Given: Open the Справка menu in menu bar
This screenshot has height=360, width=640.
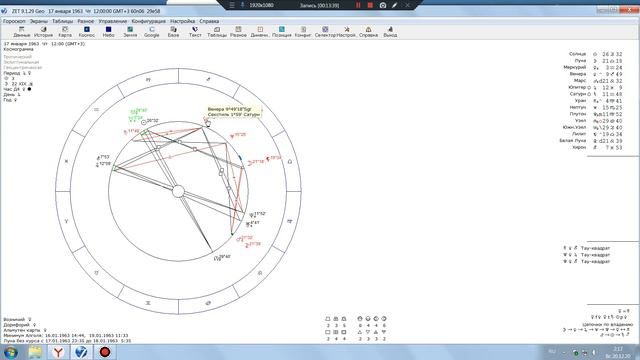Looking at the screenshot, I should [x=209, y=21].
